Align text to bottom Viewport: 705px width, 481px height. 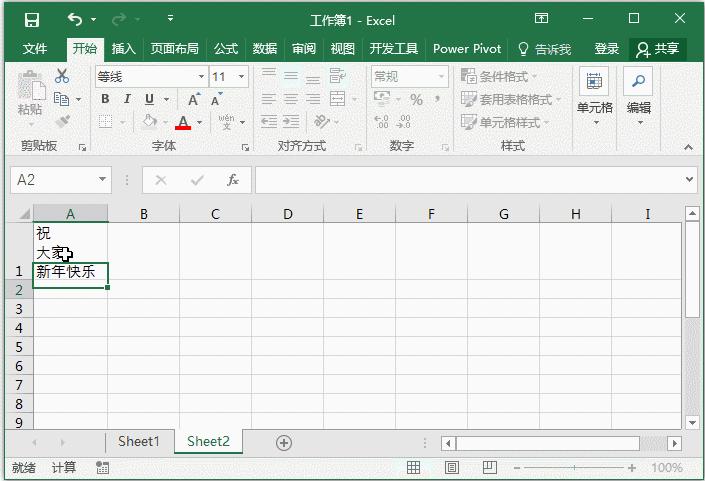click(313, 77)
